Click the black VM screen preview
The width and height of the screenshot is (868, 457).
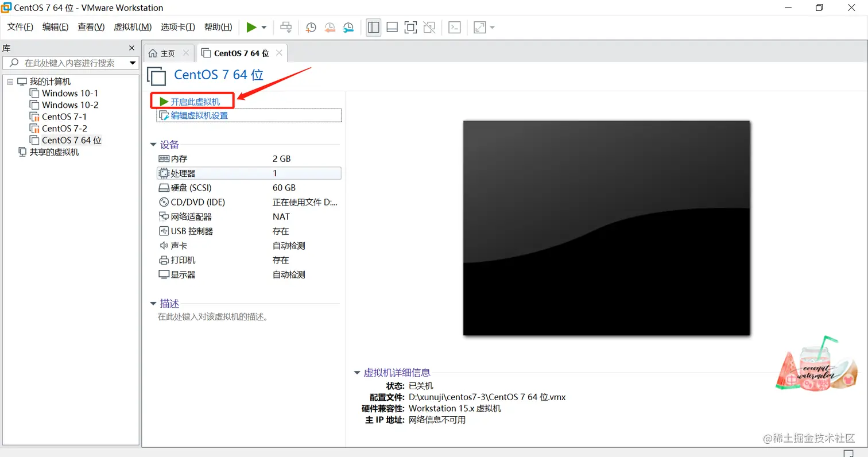point(606,228)
